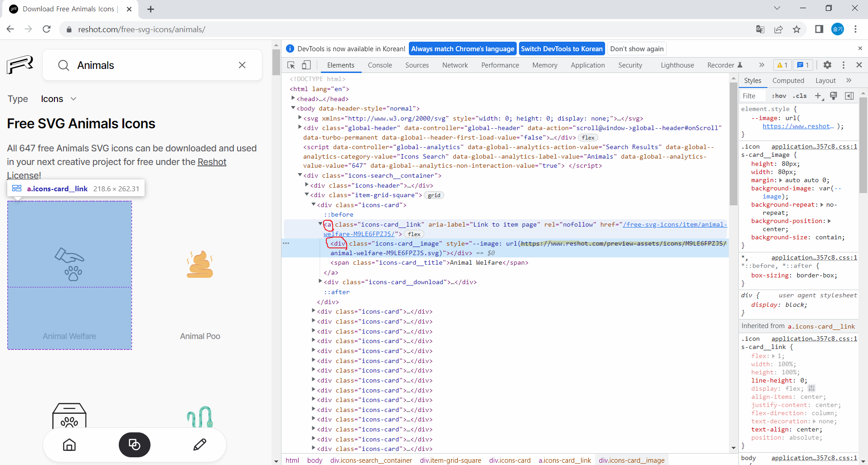The width and height of the screenshot is (868, 465).
Task: Open the Application tab
Action: coord(588,65)
